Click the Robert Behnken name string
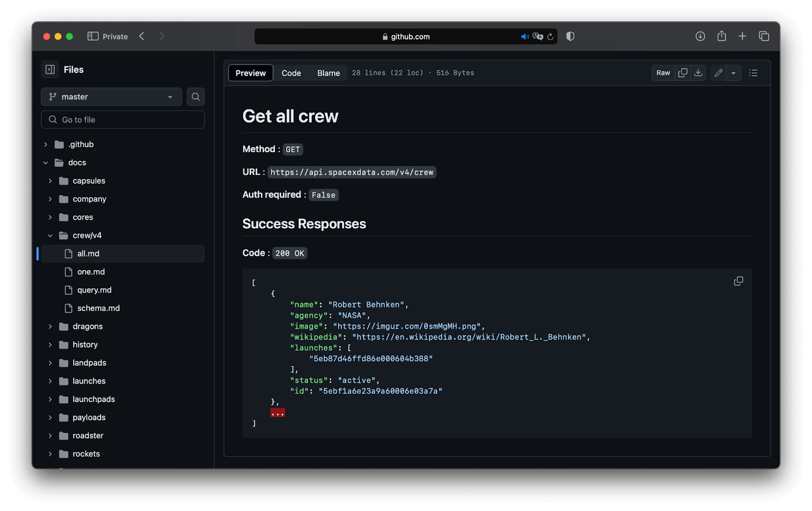Screen dimensions: 812x511 click(x=366, y=305)
